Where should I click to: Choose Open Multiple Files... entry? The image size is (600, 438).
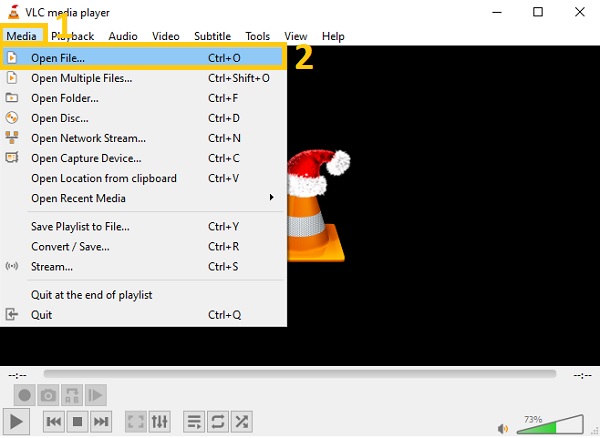[143, 78]
